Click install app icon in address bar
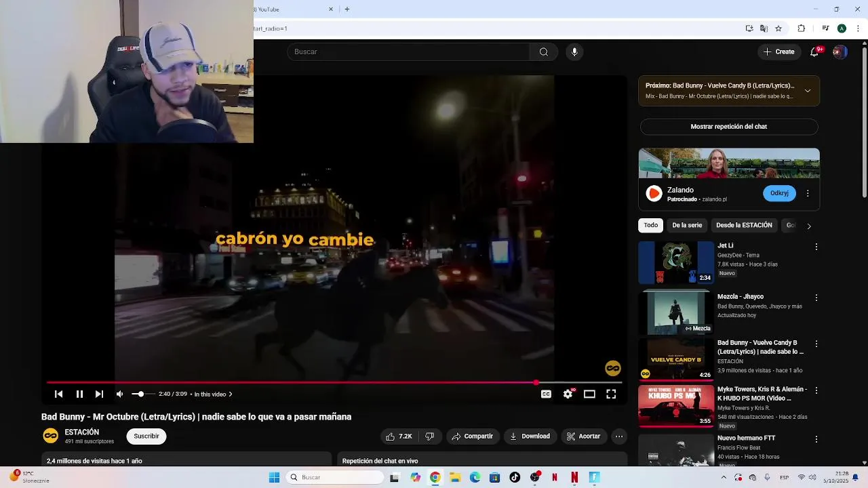This screenshot has width=868, height=488. 749,28
